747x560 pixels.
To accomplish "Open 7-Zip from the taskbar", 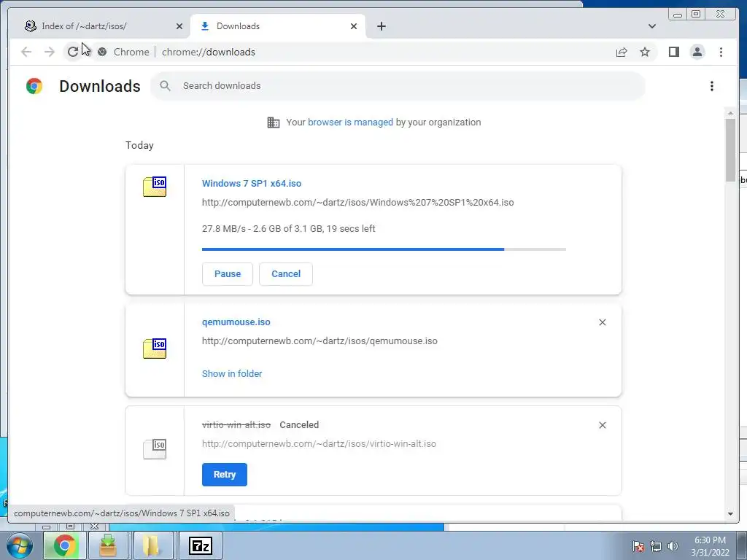I will [200, 545].
